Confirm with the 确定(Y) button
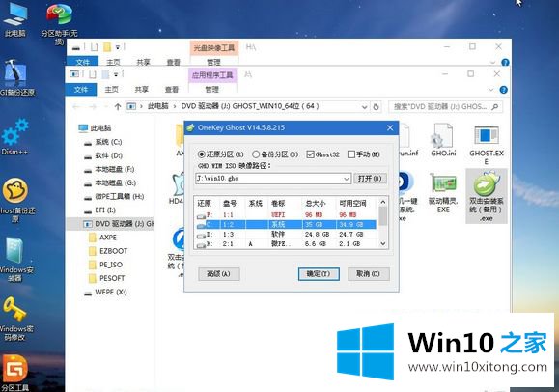This screenshot has height=392, width=559. (x=319, y=274)
